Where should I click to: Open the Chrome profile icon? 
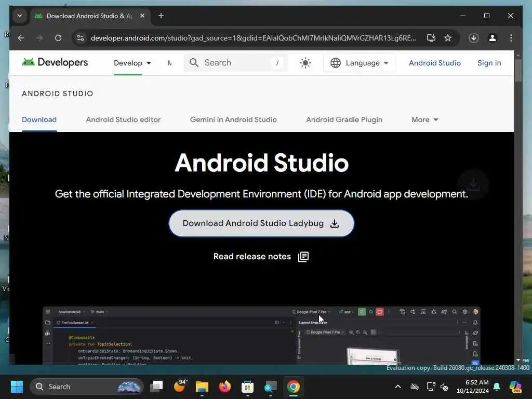pyautogui.click(x=493, y=38)
